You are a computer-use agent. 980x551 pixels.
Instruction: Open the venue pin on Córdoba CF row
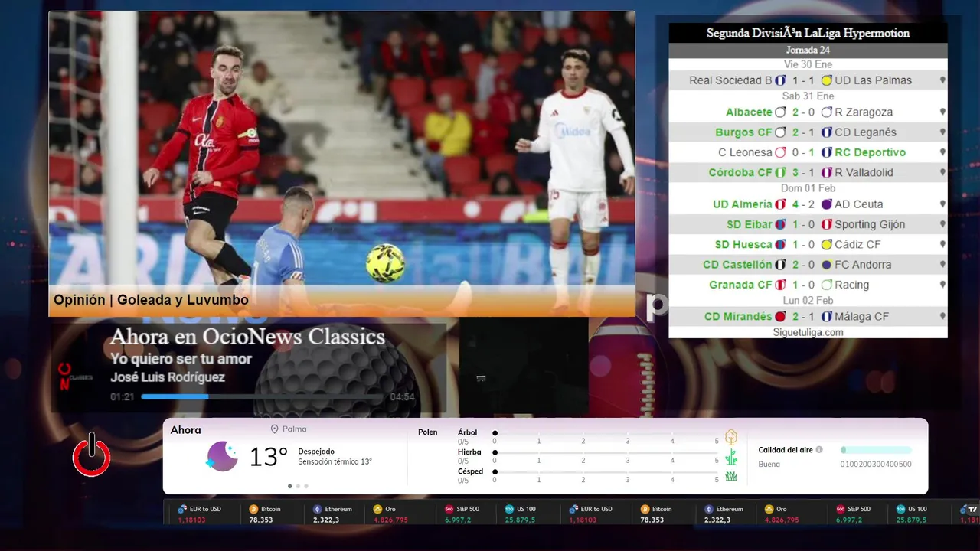[942, 172]
